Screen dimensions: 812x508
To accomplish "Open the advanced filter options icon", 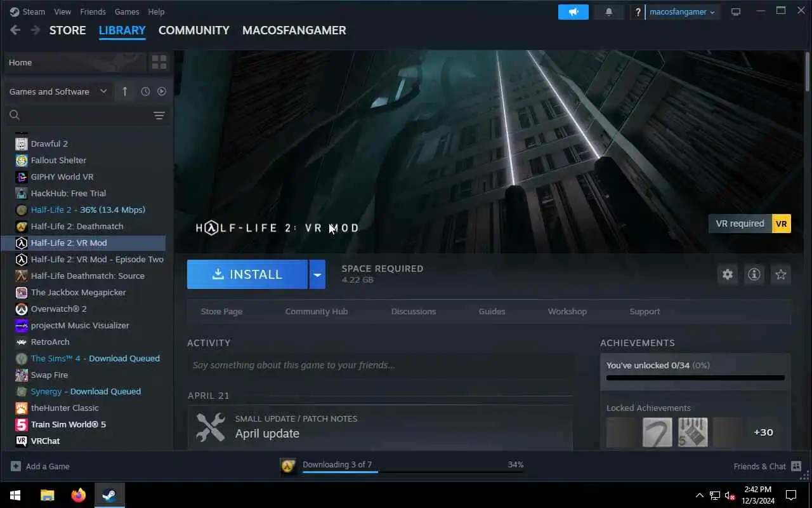I will [x=159, y=115].
